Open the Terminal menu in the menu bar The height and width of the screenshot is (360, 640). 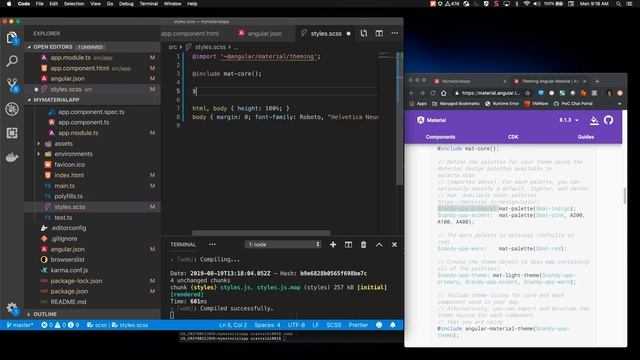[149, 4]
